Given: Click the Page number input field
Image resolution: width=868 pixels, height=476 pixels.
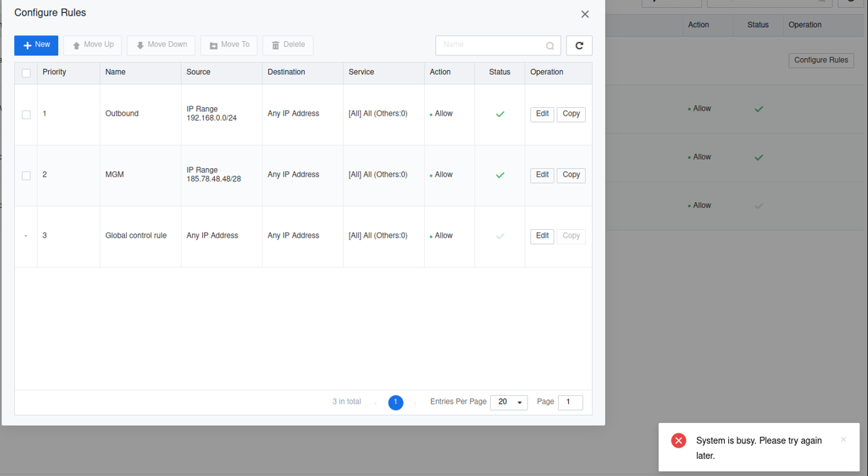Looking at the screenshot, I should 570,402.
